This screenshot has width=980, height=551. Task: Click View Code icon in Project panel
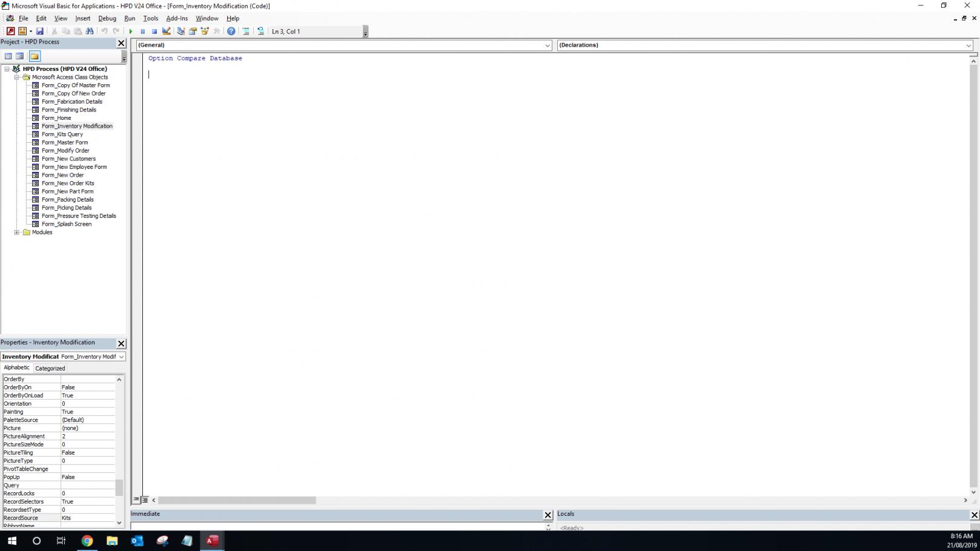point(8,56)
